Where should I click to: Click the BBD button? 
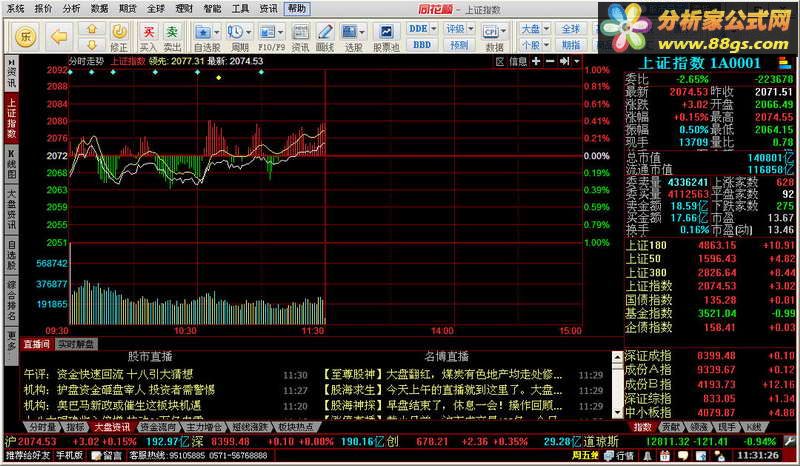point(422,45)
